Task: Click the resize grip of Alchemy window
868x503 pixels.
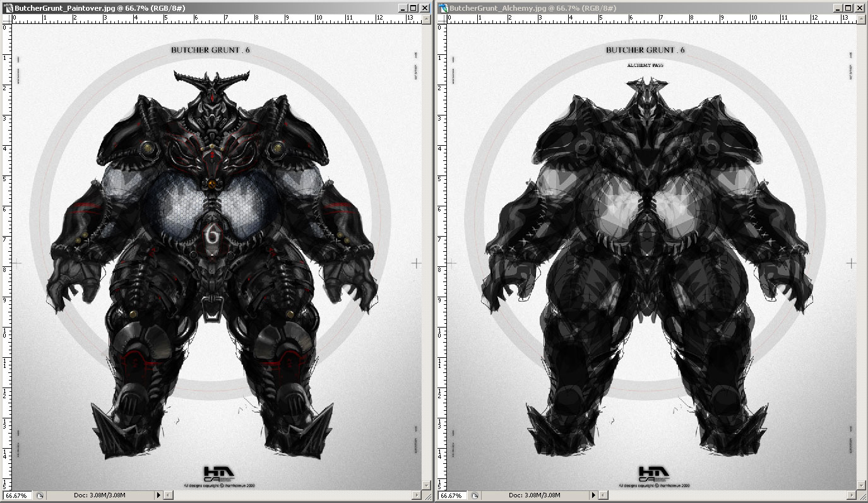Action: point(862,496)
